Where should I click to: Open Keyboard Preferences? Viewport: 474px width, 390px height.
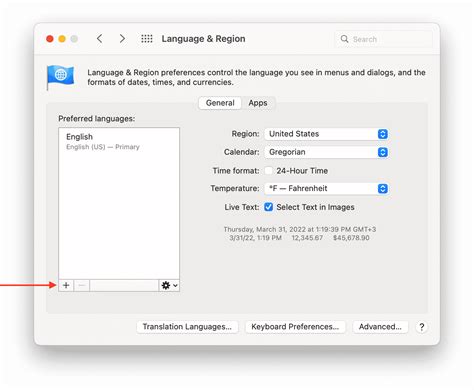click(295, 327)
